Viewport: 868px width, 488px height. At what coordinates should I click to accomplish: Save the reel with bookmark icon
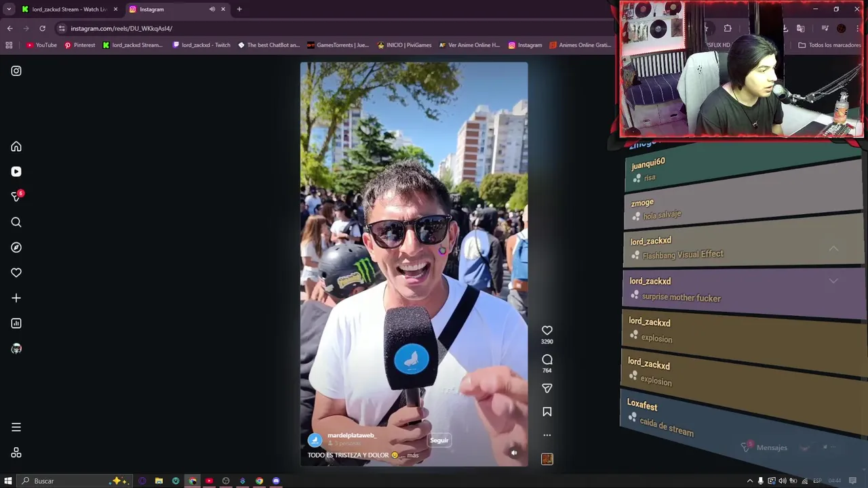pos(547,411)
